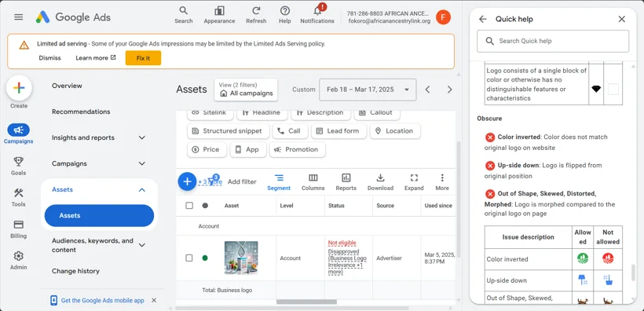Open Tools in sidebar rail

(x=19, y=197)
